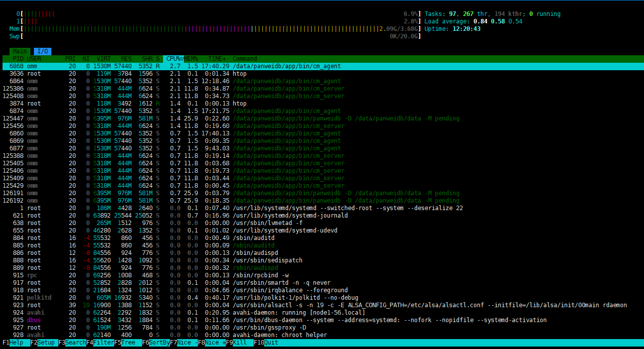Click F10 Quit in function bar

tap(266, 343)
